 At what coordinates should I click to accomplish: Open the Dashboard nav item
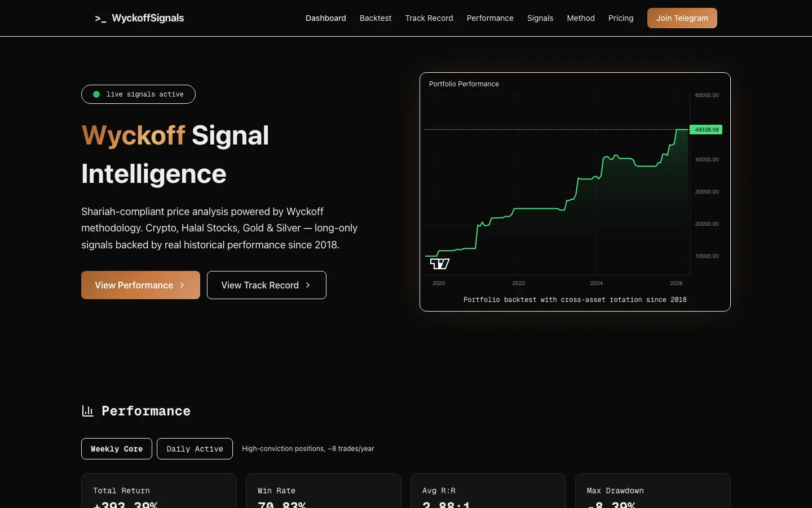(326, 18)
